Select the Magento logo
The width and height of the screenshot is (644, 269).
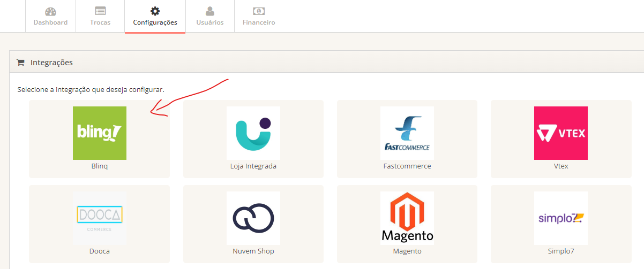[407, 218]
